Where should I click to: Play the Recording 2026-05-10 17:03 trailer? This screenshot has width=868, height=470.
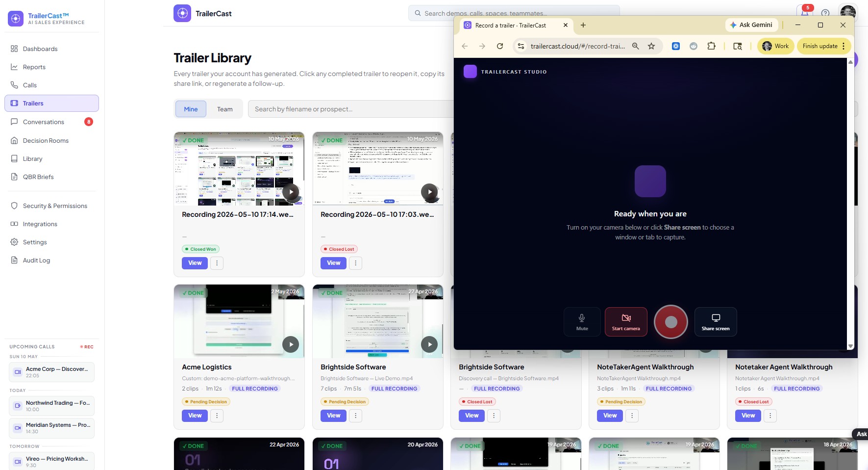(430, 192)
